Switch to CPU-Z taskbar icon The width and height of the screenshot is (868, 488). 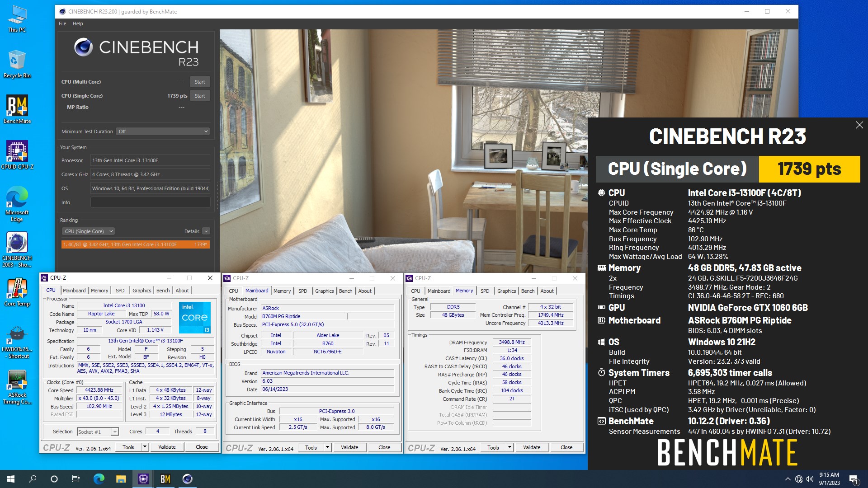click(x=143, y=479)
